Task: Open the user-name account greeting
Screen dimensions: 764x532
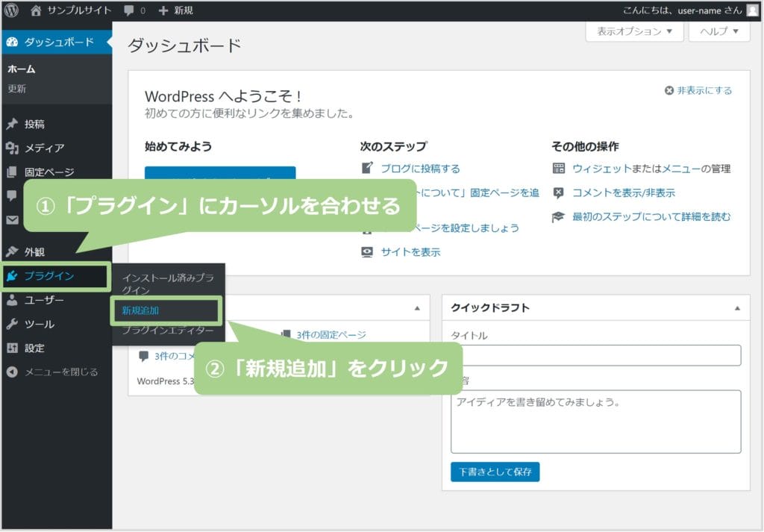Action: [682, 10]
